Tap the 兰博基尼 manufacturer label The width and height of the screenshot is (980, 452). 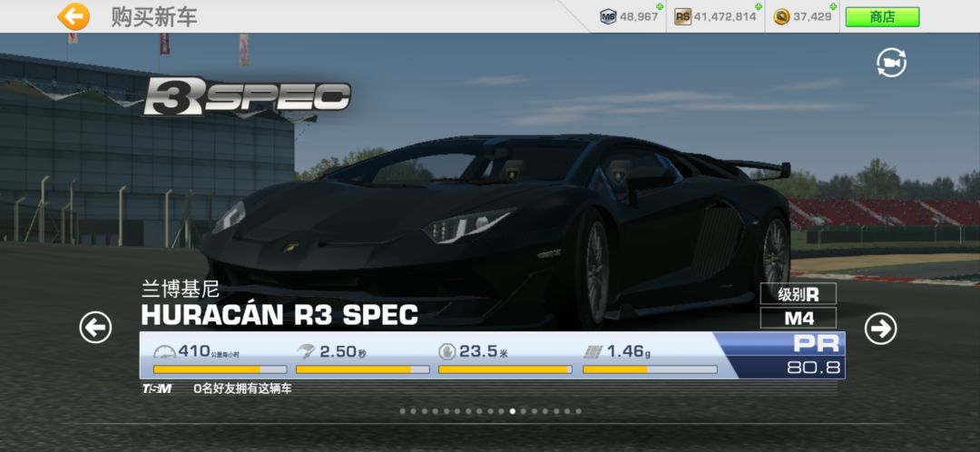click(x=181, y=290)
